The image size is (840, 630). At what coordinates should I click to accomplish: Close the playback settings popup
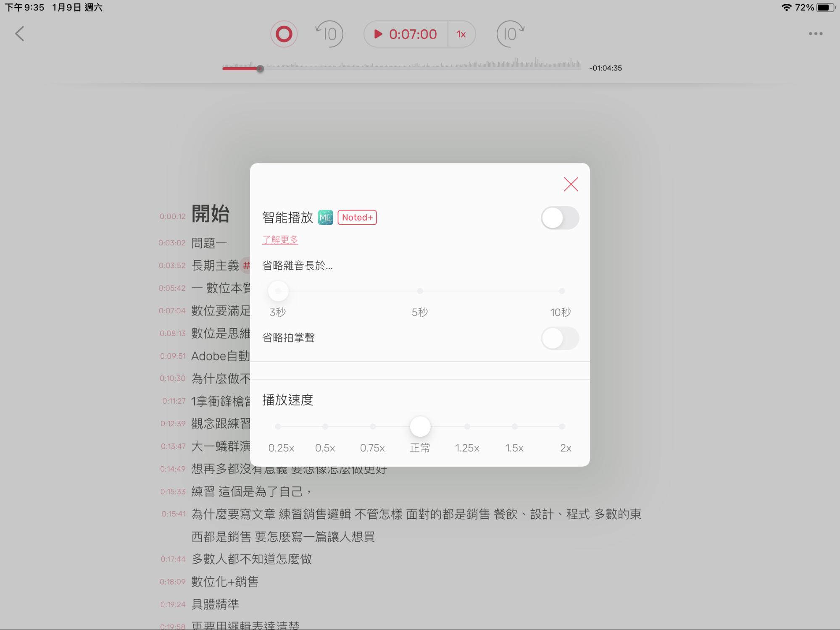pos(571,184)
